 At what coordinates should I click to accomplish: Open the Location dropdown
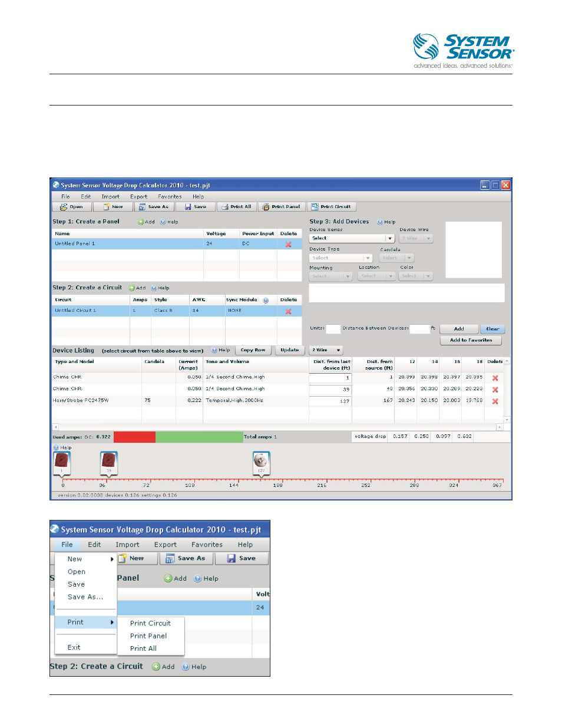click(x=376, y=276)
